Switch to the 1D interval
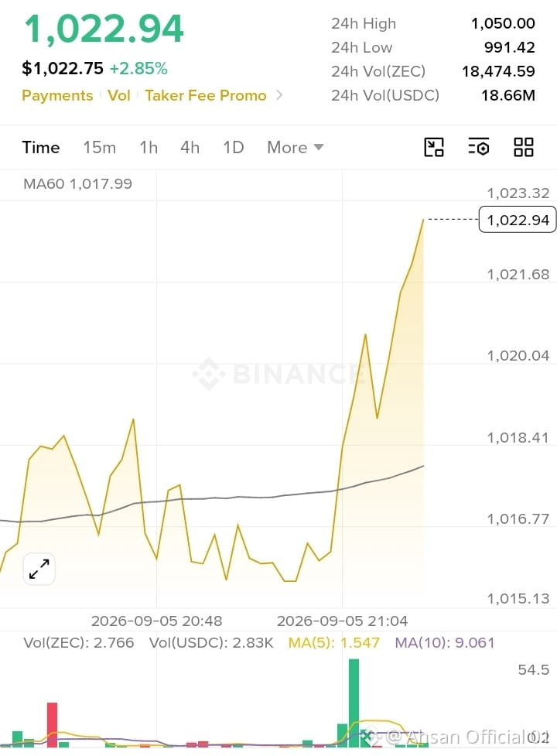 [x=233, y=147]
